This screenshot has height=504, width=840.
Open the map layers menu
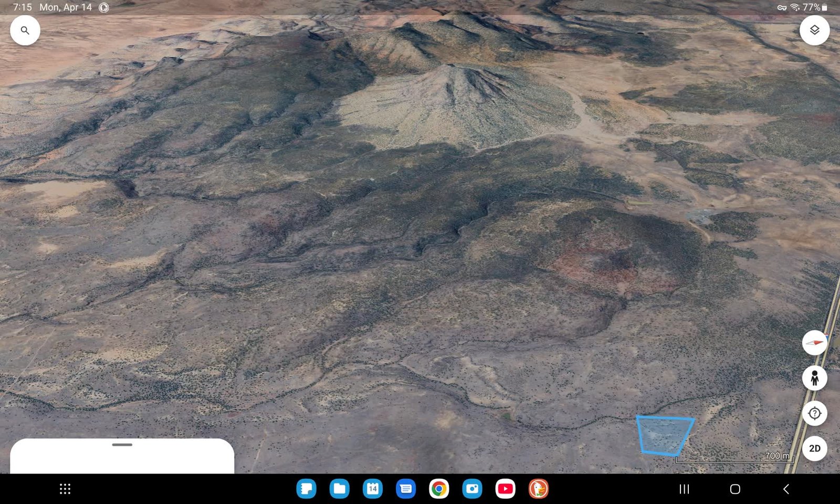[814, 30]
